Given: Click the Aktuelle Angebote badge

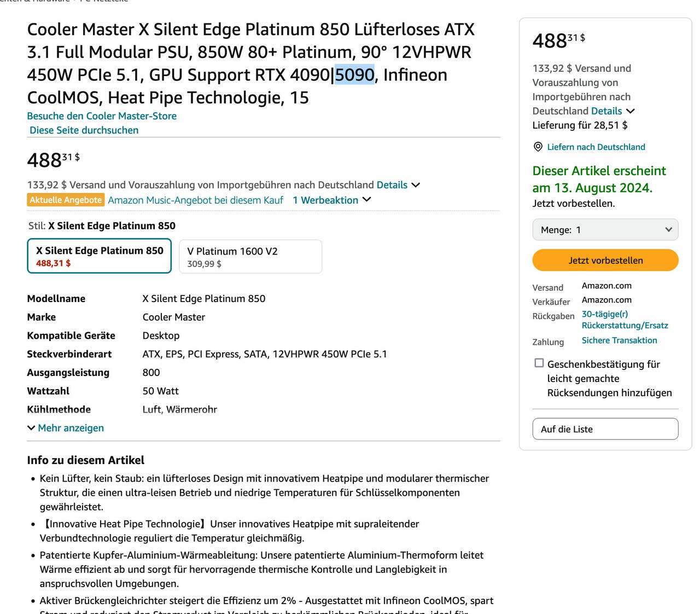Looking at the screenshot, I should 66,200.
